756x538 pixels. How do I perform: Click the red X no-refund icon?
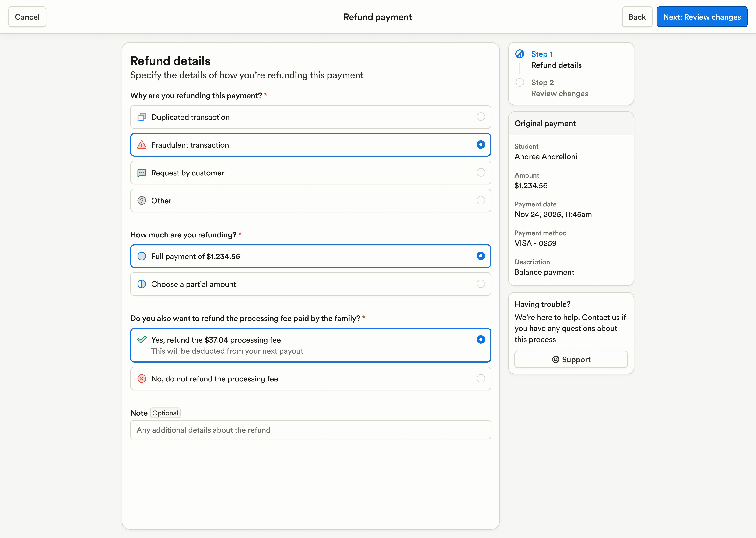tap(142, 379)
